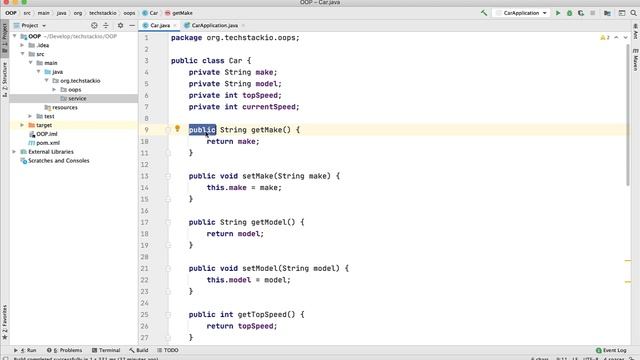The height and width of the screenshot is (360, 640).
Task: Collapse the main folder arrow
Action: [31, 63]
